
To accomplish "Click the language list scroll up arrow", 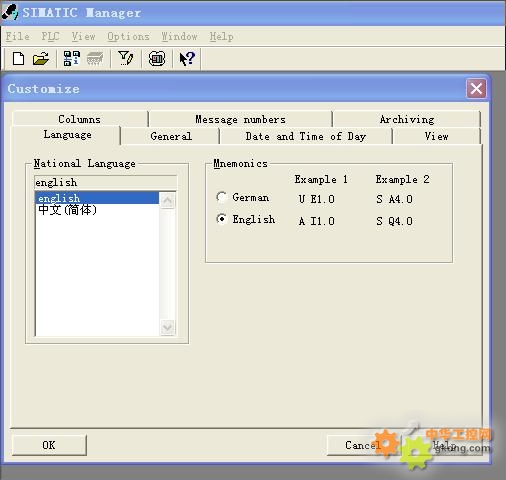I will pyautogui.click(x=167, y=200).
